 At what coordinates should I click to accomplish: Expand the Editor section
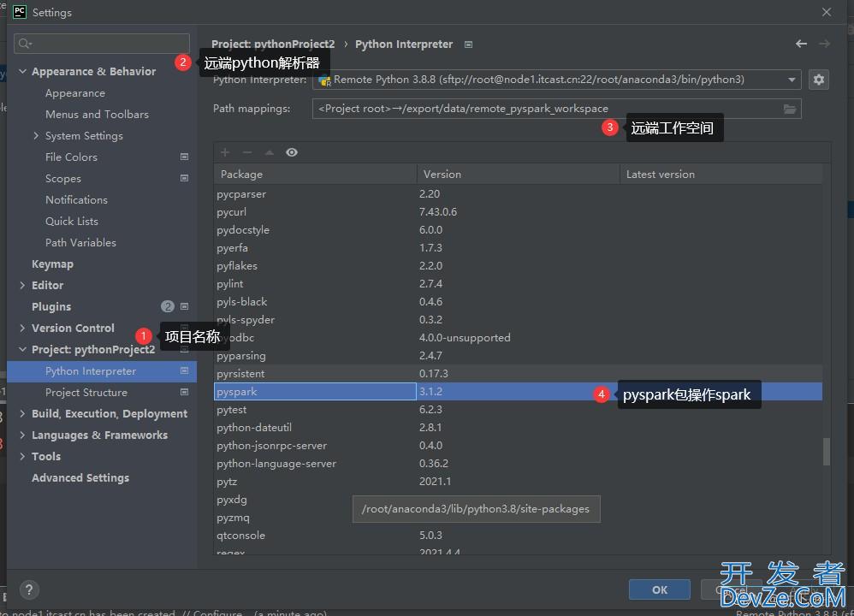(22, 285)
